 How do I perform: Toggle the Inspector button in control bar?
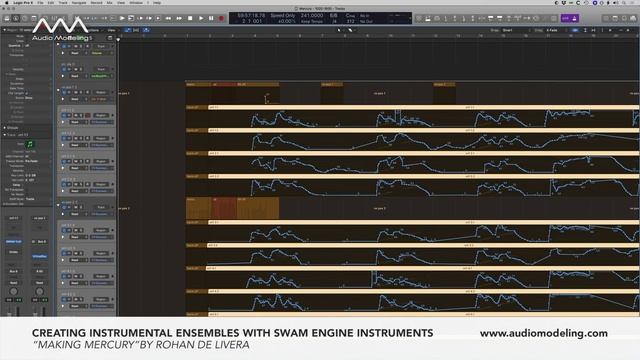[x=16, y=18]
